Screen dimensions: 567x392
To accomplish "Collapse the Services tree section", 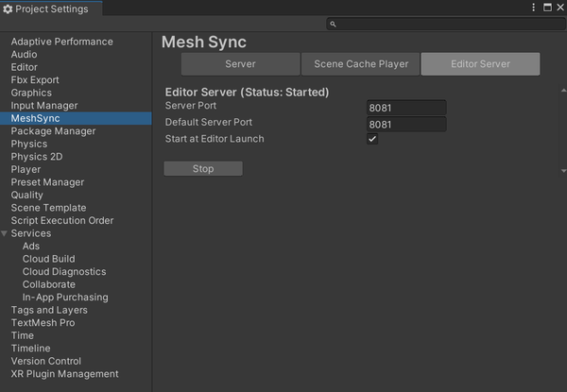I will click(5, 233).
